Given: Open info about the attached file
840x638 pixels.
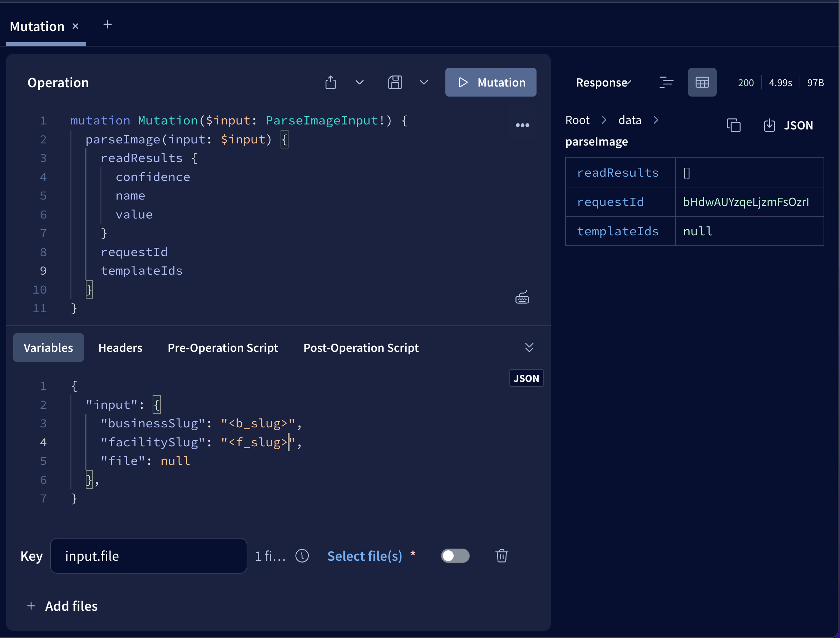Looking at the screenshot, I should tap(302, 556).
